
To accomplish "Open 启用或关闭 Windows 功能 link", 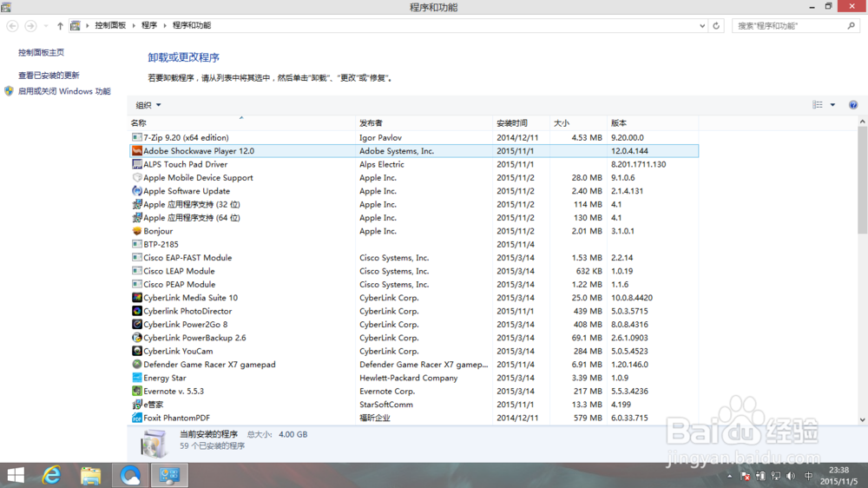I will (64, 91).
